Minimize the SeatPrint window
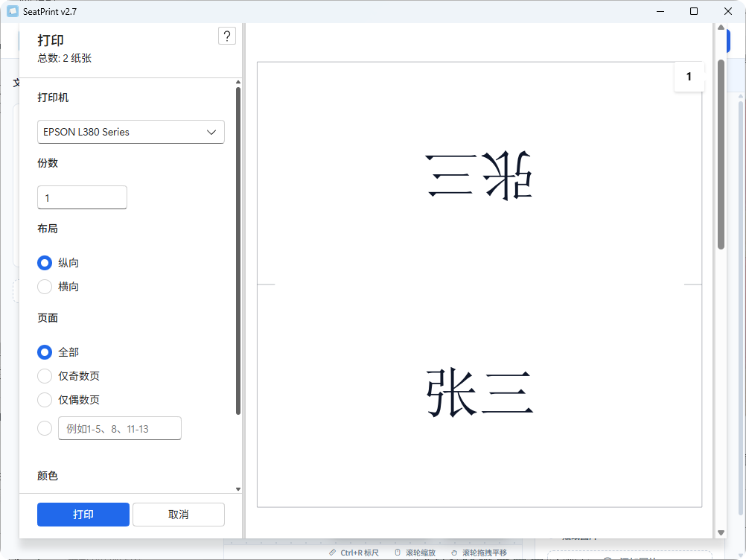This screenshot has width=746, height=560. [x=660, y=11]
